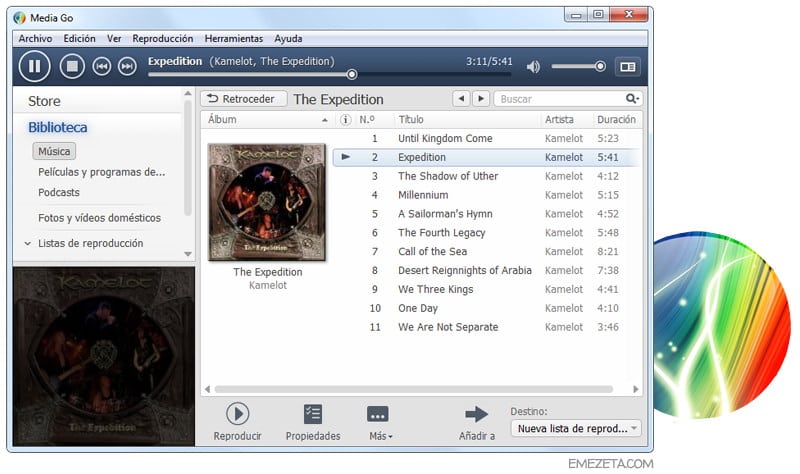The width and height of the screenshot is (800, 474).
Task: Click the Reproducir play icon
Action: (x=237, y=414)
